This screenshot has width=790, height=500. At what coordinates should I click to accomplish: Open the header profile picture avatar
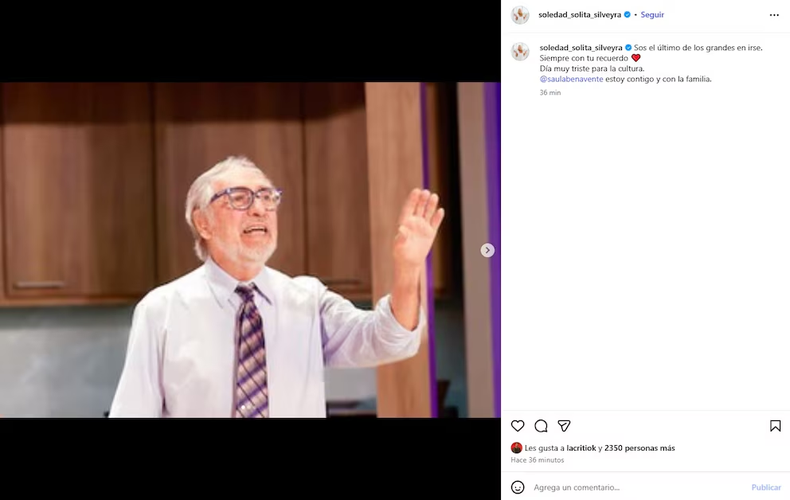point(520,15)
